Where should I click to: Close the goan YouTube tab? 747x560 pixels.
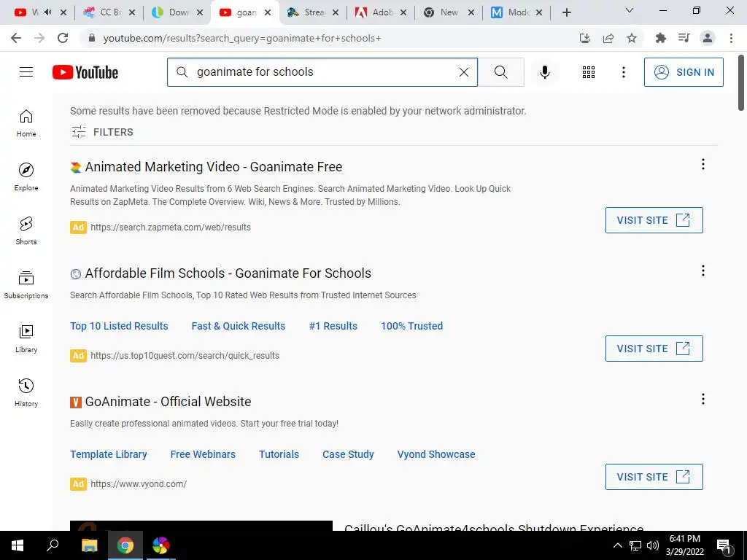[268, 12]
